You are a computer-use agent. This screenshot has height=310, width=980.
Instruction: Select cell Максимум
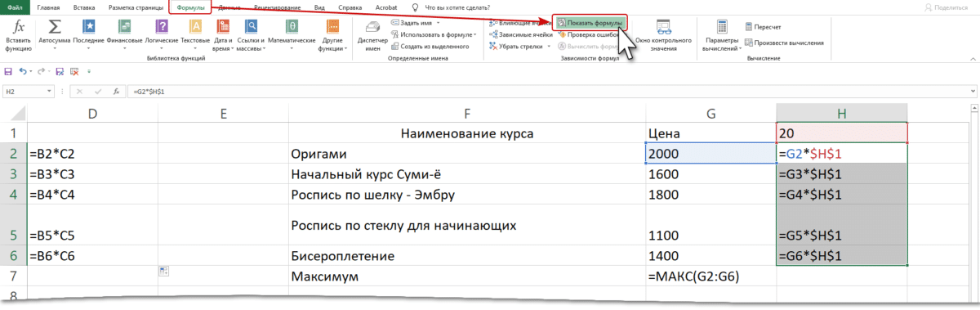pyautogui.click(x=466, y=276)
